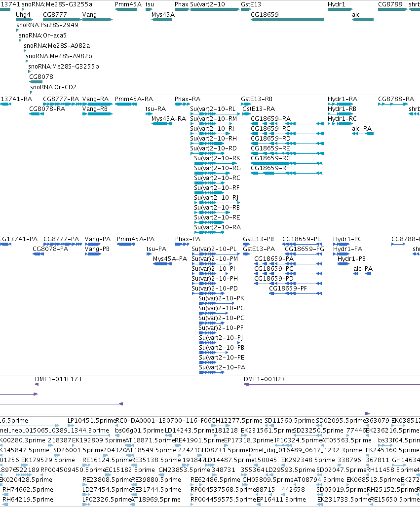Open snoRNA:Psi28S-2949 label
Viewport: 420px width, 507px height.
pyautogui.click(x=47, y=25)
